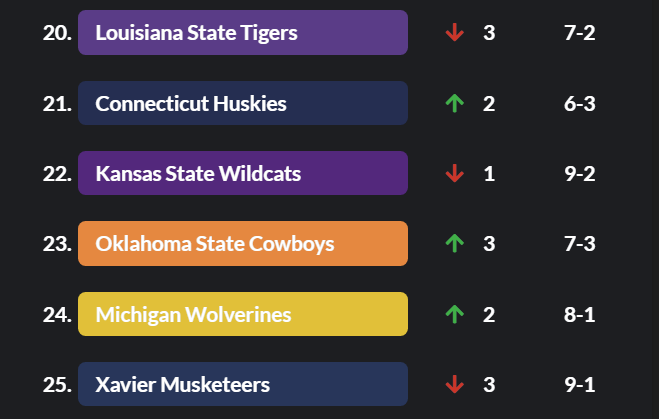Open the Connecticut Huskies team link

pyautogui.click(x=242, y=103)
